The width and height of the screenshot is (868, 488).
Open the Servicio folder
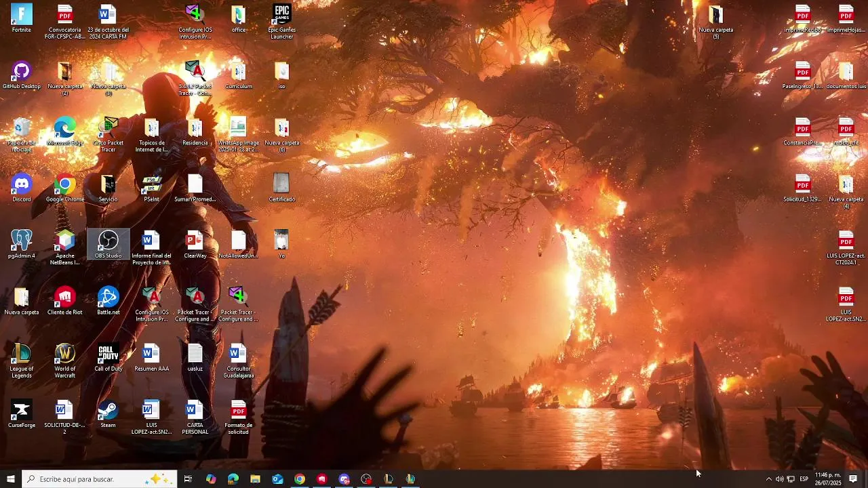[108, 188]
